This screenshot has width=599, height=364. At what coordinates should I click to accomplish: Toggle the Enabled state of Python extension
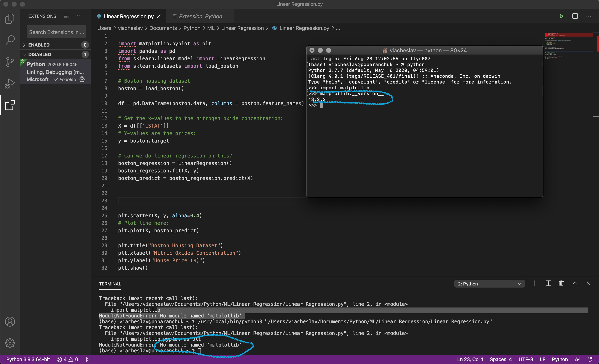pos(65,79)
